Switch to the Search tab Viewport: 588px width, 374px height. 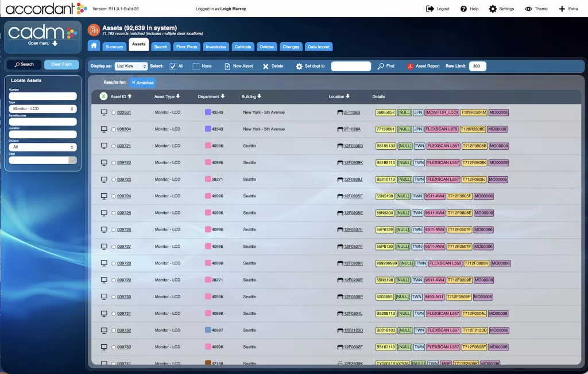(161, 47)
